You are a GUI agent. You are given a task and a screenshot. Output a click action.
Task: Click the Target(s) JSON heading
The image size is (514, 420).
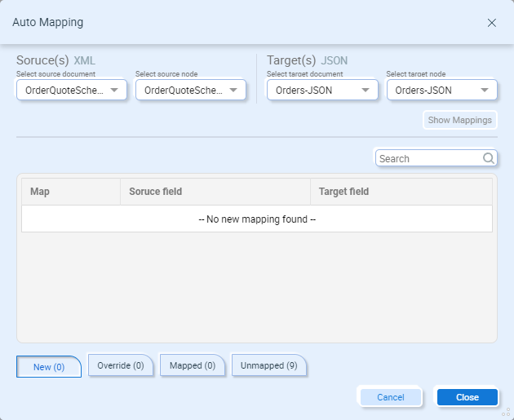pyautogui.click(x=307, y=60)
